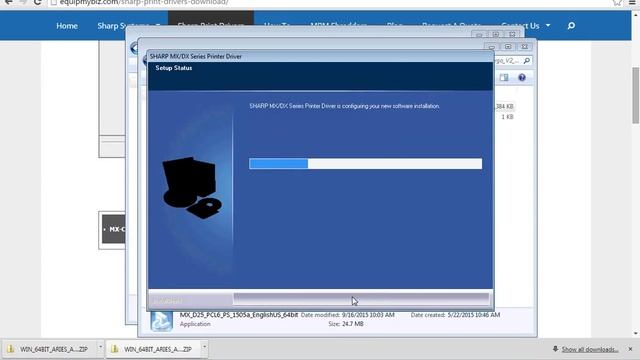This screenshot has height=360, width=640.
Task: Open the Contact Us menu on website
Action: tap(520, 26)
